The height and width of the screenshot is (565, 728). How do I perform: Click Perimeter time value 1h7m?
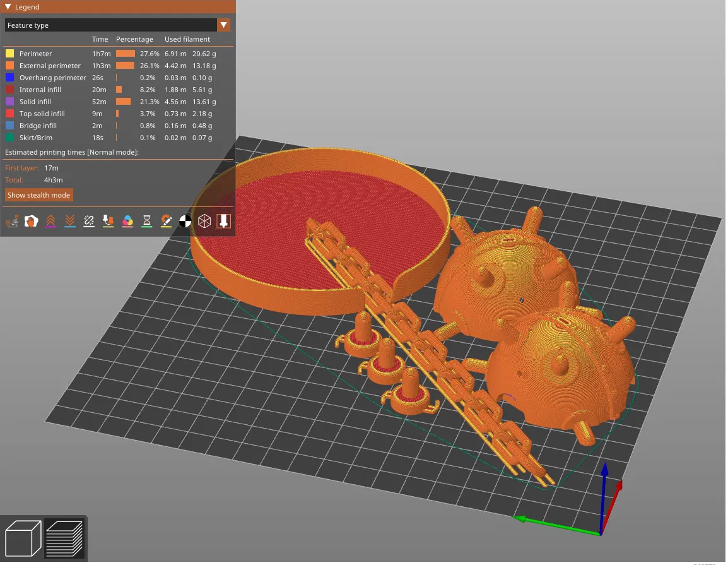101,54
